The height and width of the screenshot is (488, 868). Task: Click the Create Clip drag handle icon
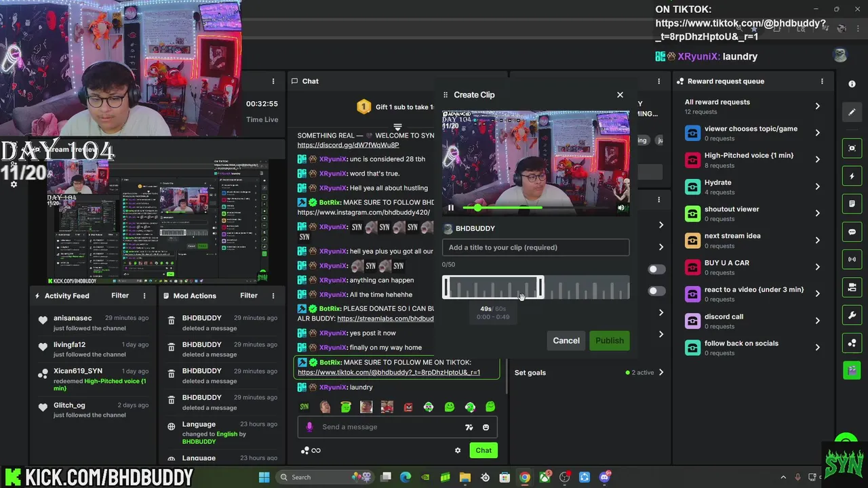click(x=446, y=95)
